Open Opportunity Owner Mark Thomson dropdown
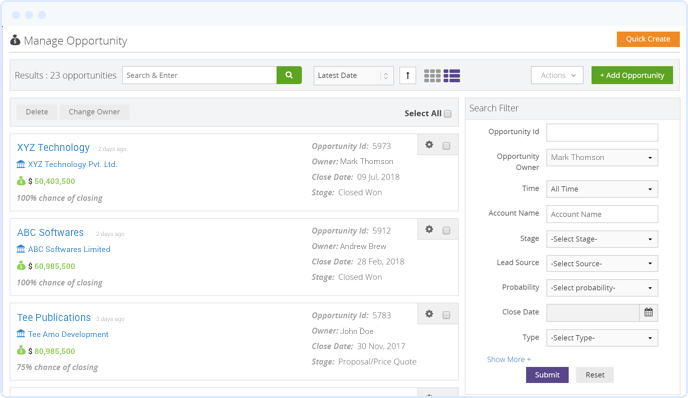The width and height of the screenshot is (688, 398). click(x=602, y=158)
